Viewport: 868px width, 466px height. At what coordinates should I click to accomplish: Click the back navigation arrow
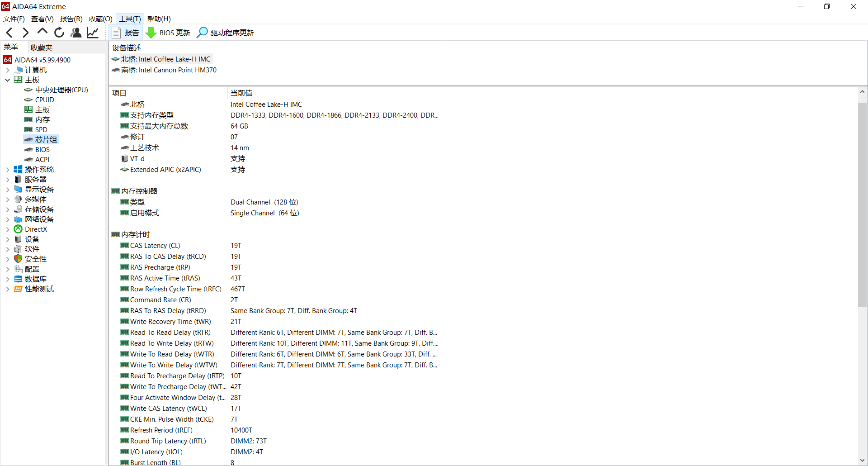click(x=9, y=33)
